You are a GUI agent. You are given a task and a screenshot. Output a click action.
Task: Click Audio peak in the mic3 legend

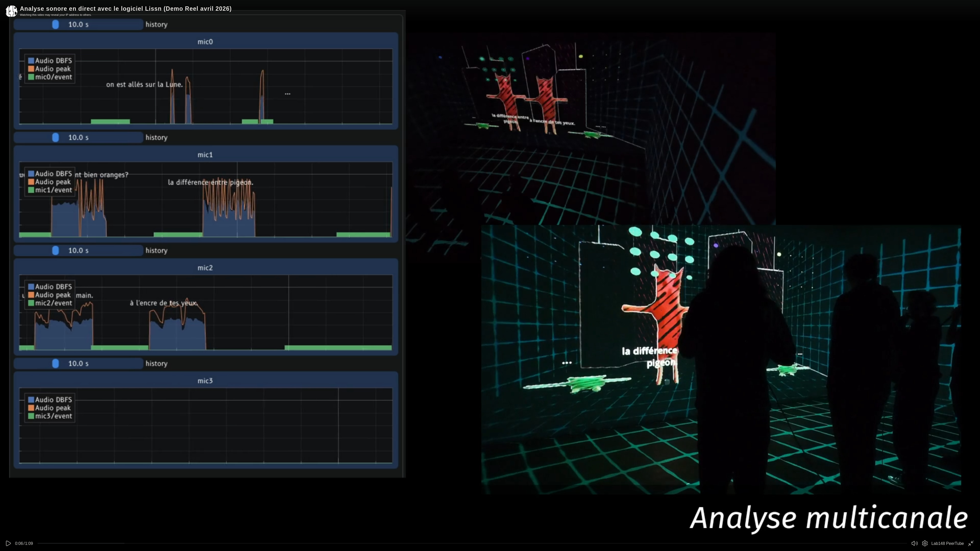(x=49, y=408)
